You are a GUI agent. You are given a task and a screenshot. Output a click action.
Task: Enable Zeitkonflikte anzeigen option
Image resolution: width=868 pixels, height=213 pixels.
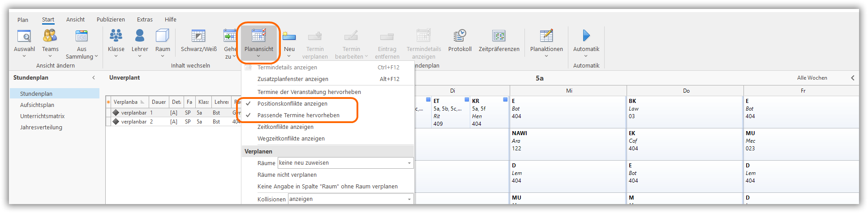click(285, 127)
